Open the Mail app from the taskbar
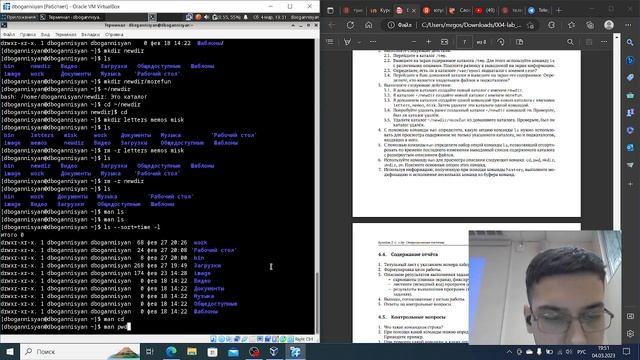Screen dimensions: 640x360 [x=233, y=351]
